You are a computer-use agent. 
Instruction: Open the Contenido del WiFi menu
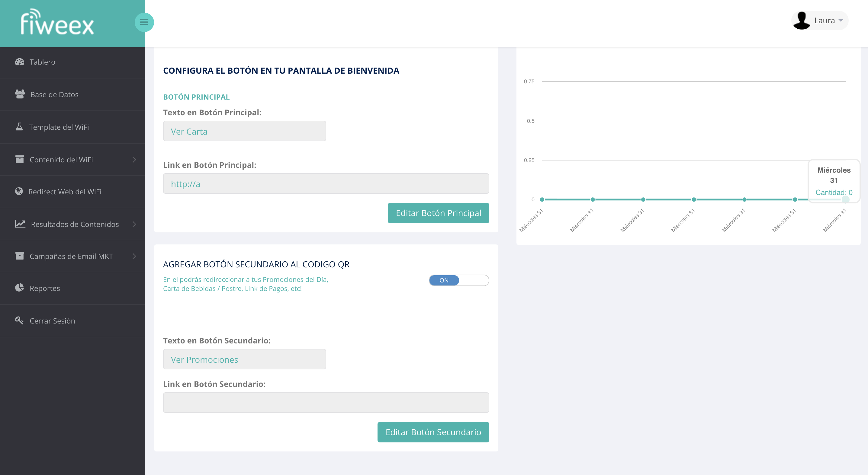(61, 160)
